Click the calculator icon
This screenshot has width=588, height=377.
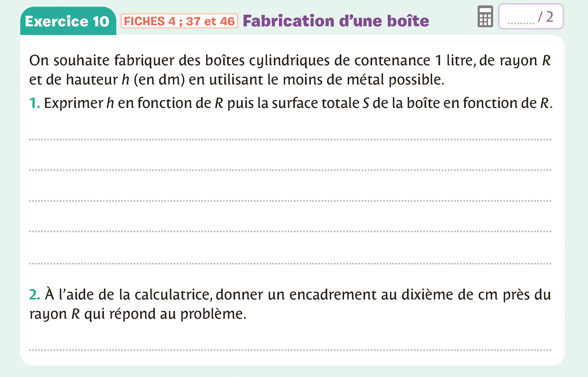[485, 18]
